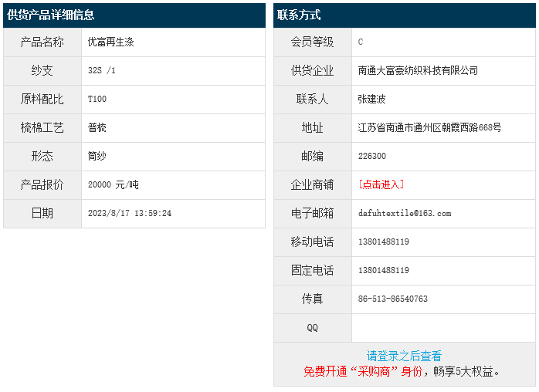Open the 请登录之后查看 login link

click(x=404, y=356)
